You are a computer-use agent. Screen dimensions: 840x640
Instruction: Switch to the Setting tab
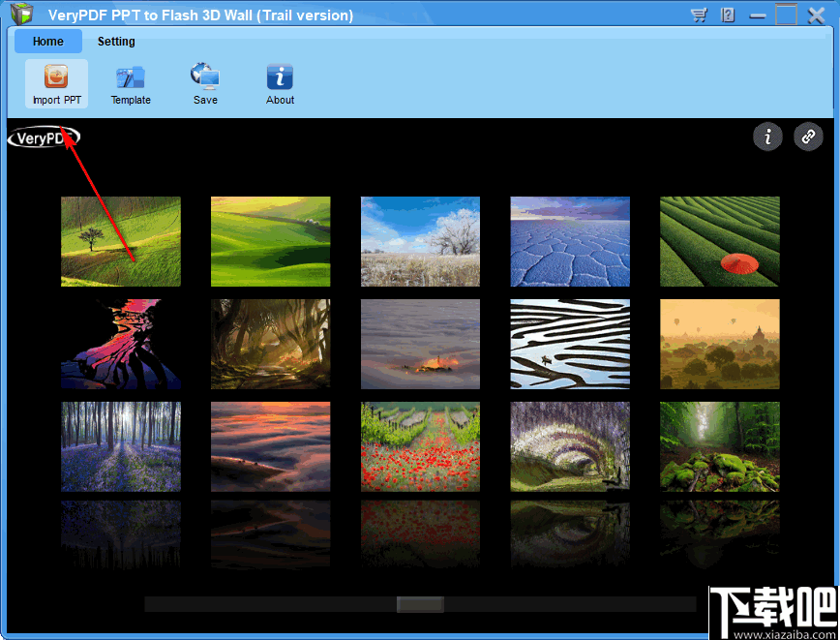tap(116, 41)
